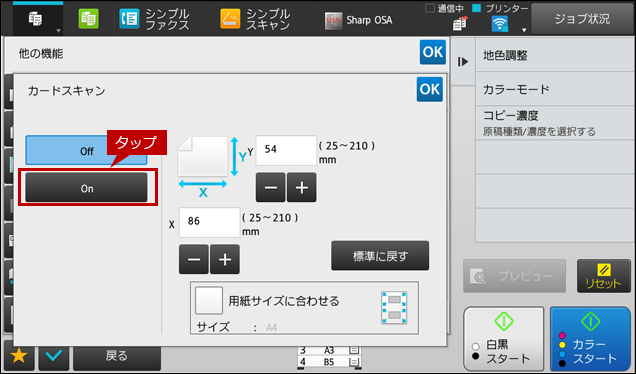Tap 戻る to go back
Image resolution: width=636 pixels, height=374 pixels.
tap(117, 356)
